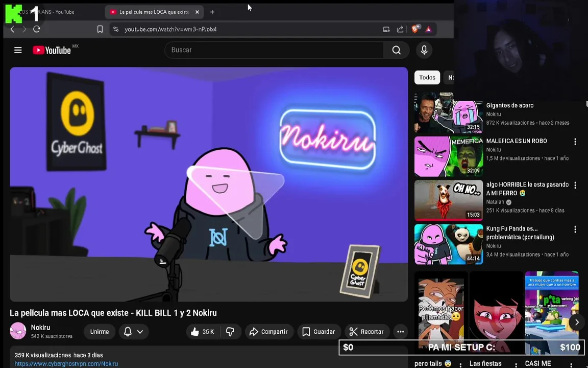Viewport: 588px width, 368px height.
Task: Click '359 K visualizaciones hace 3 días' description
Action: pyautogui.click(x=59, y=355)
